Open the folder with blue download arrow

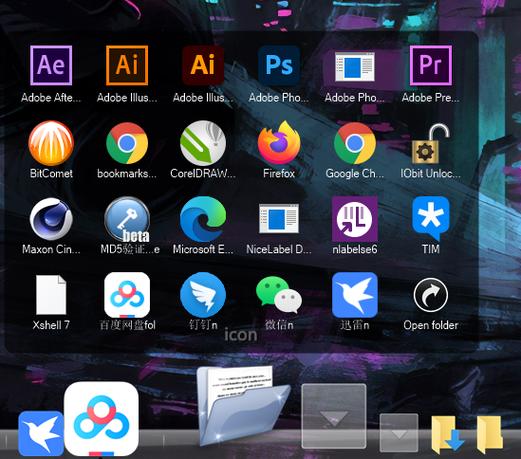(x=447, y=434)
